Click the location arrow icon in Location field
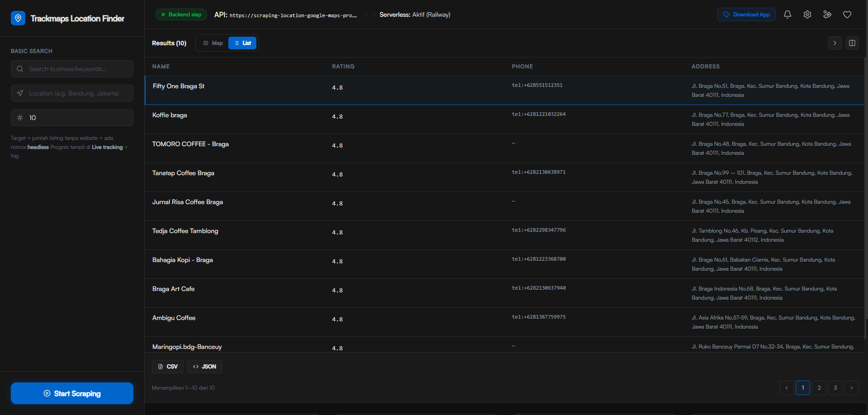This screenshot has height=415, width=868. click(20, 93)
